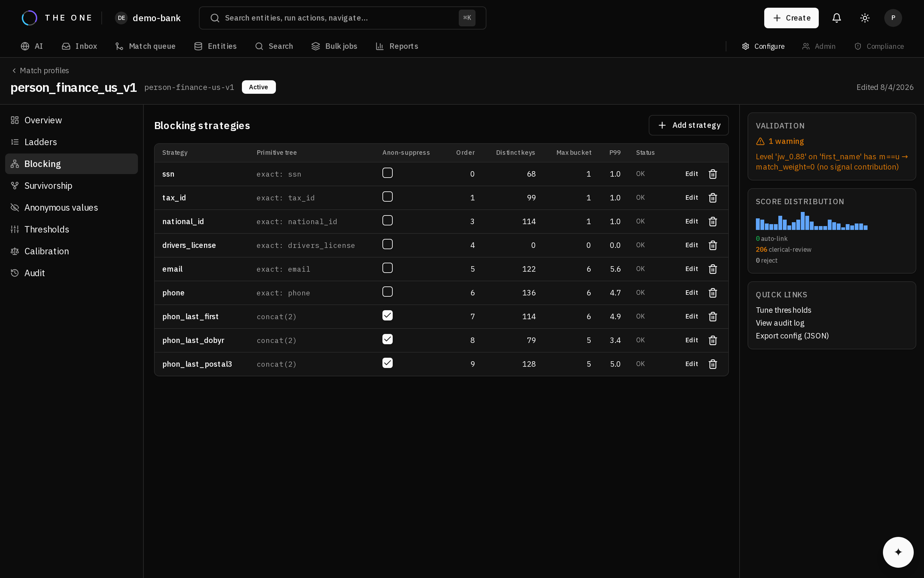Delete the email strategy with trash icon
The image size is (924, 578).
[713, 269]
